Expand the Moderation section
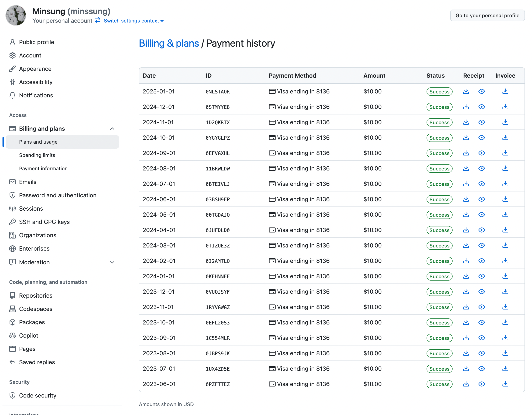Viewport: 532px width, 415px height. [x=112, y=262]
